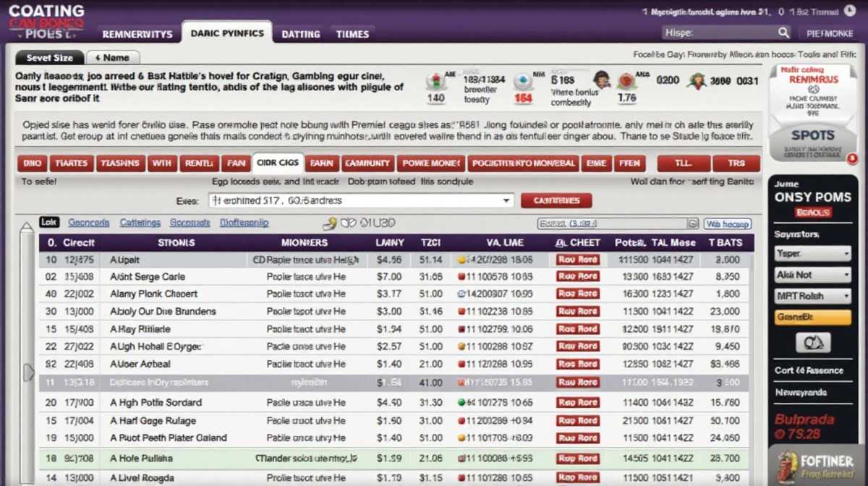Image resolution: width=868 pixels, height=486 pixels.
Task: Click the small square box next to table search
Action: (x=692, y=224)
